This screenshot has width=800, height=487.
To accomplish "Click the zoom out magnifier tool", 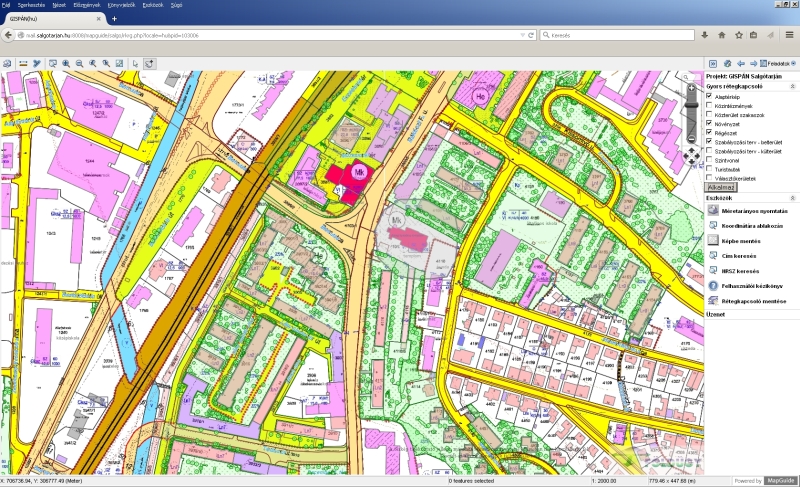I will (x=79, y=63).
